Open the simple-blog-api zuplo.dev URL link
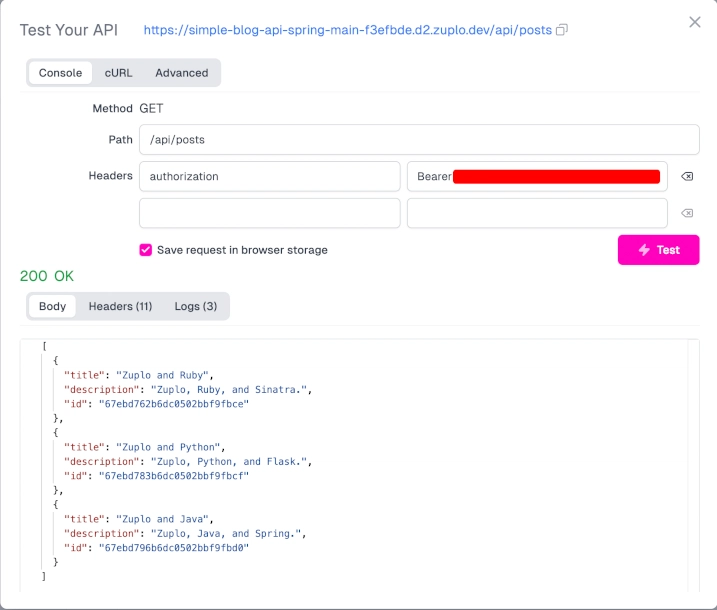This screenshot has width=717, height=610. click(348, 30)
